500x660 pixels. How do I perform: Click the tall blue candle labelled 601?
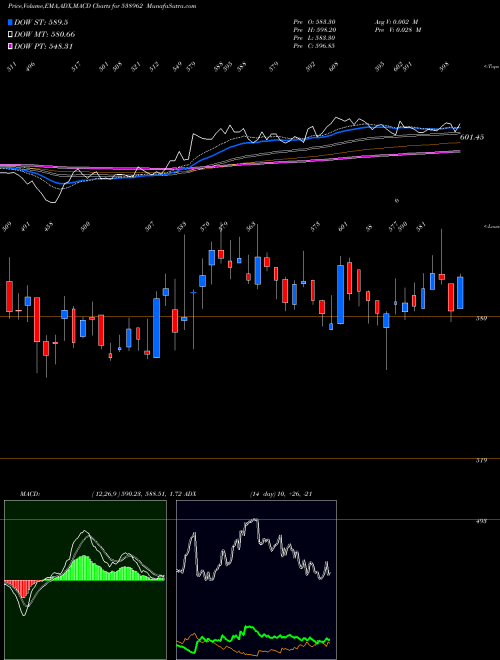pos(340,294)
